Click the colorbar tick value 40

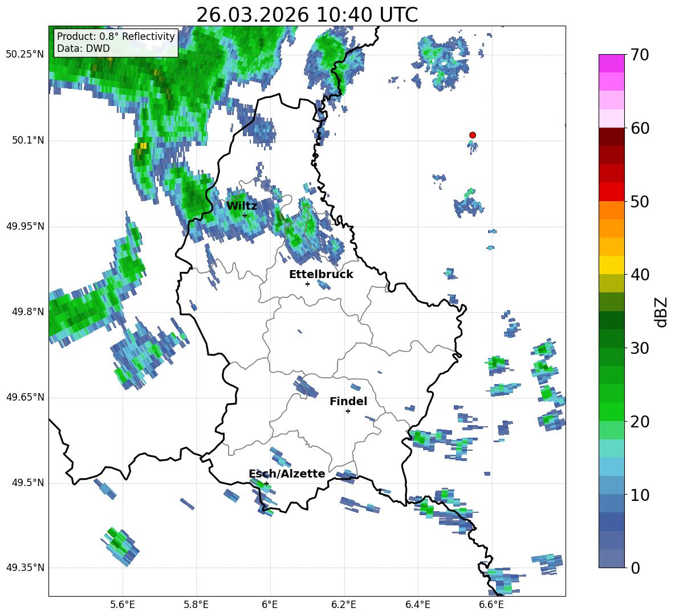(640, 275)
